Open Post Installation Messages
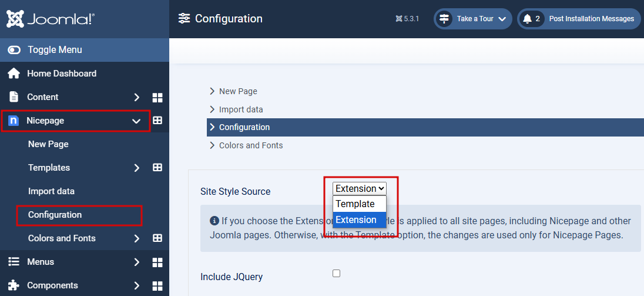Screen dimensions: 644x296 tap(579, 19)
